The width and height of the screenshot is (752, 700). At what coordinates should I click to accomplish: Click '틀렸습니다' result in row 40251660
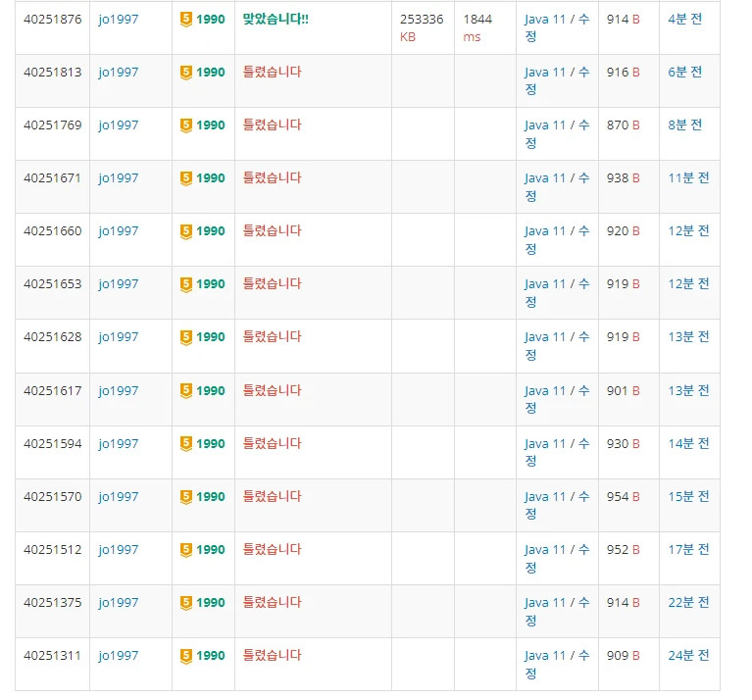point(272,231)
